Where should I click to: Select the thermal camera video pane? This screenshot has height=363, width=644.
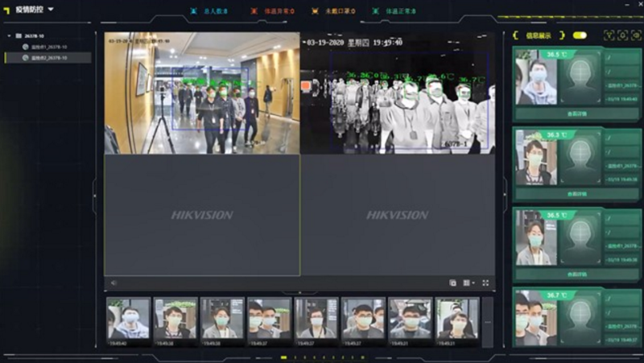click(398, 93)
